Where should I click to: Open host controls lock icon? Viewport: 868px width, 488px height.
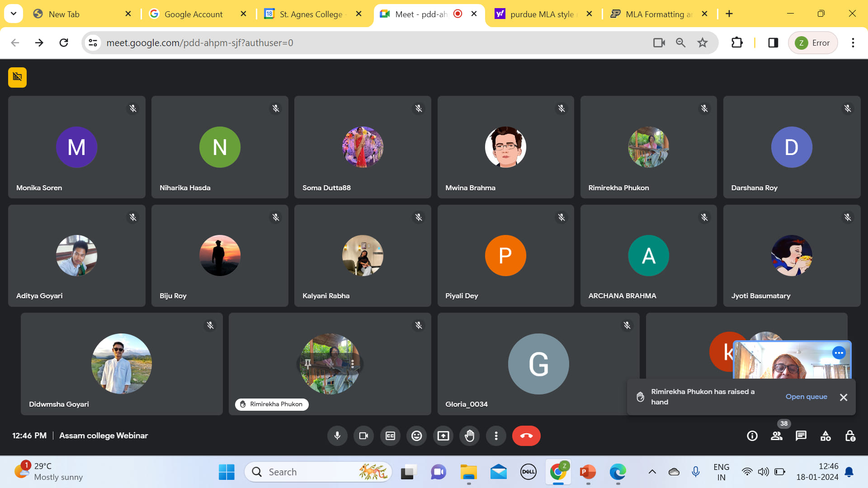(850, 436)
